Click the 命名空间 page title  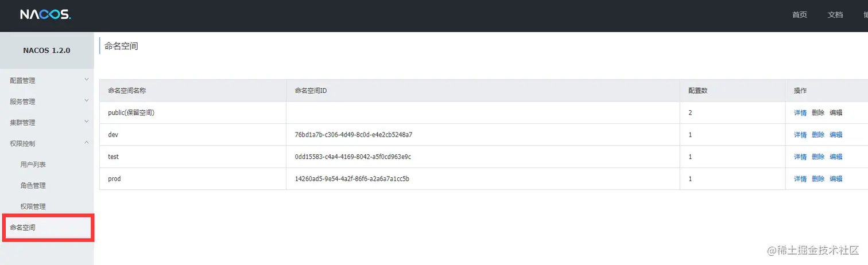[x=121, y=46]
